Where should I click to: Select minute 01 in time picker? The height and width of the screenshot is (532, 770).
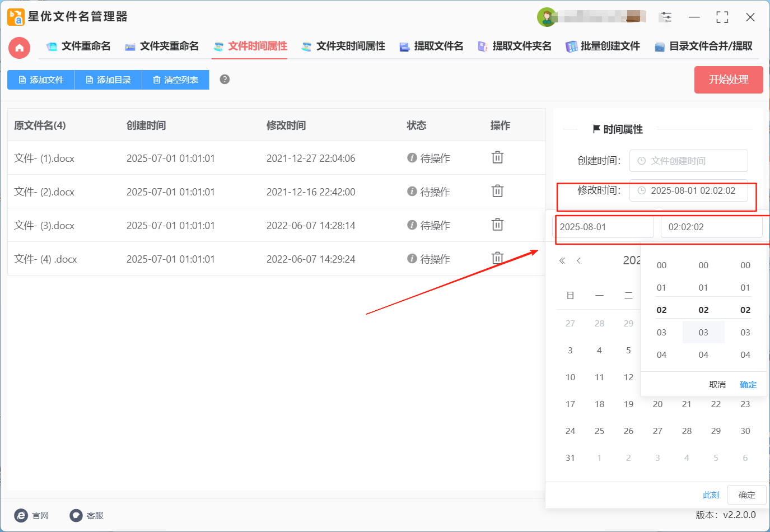[x=703, y=288]
